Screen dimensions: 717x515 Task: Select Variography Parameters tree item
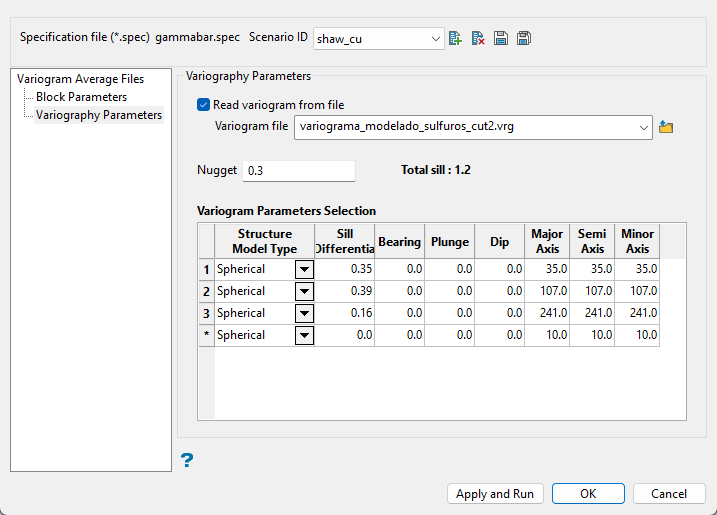pos(98,115)
